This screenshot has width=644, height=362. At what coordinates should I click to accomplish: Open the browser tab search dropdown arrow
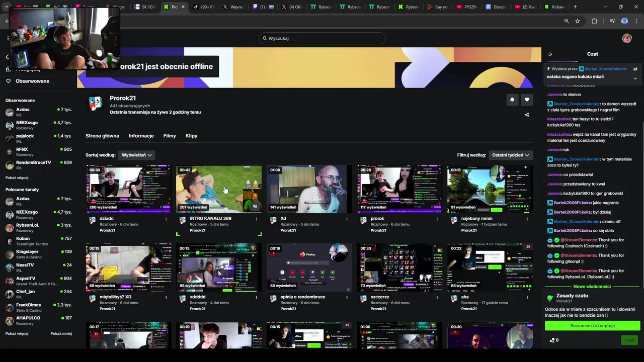point(7,7)
